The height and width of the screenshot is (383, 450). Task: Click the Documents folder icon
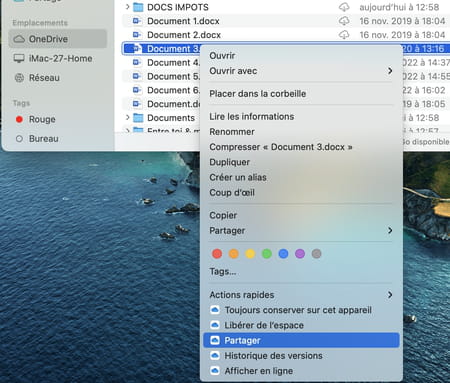[x=138, y=118]
